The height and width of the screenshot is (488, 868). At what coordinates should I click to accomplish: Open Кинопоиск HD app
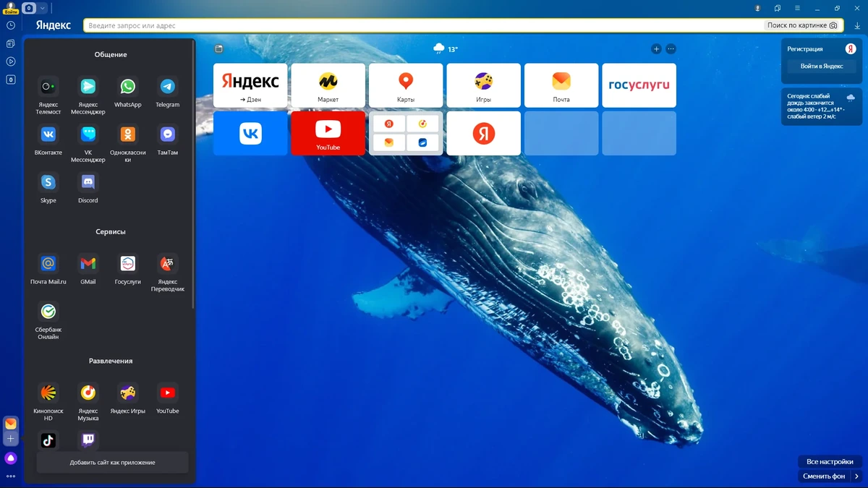(48, 393)
